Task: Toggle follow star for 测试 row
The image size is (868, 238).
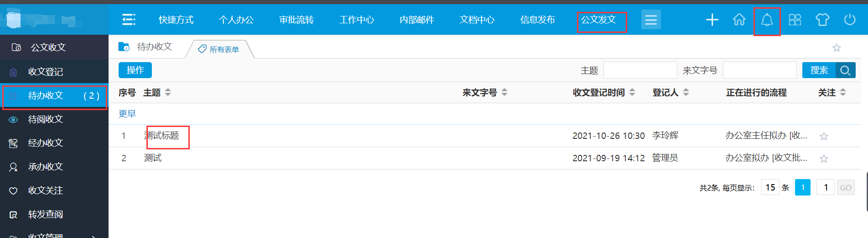Action: click(824, 159)
